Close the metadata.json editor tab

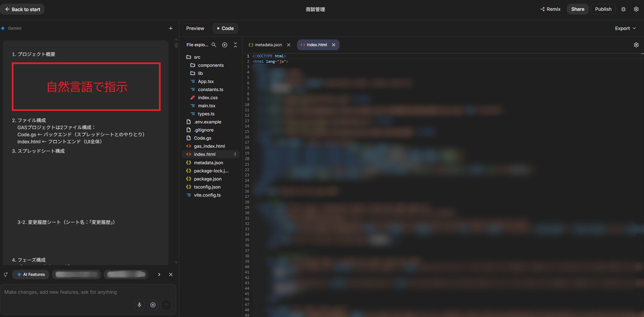click(x=289, y=45)
